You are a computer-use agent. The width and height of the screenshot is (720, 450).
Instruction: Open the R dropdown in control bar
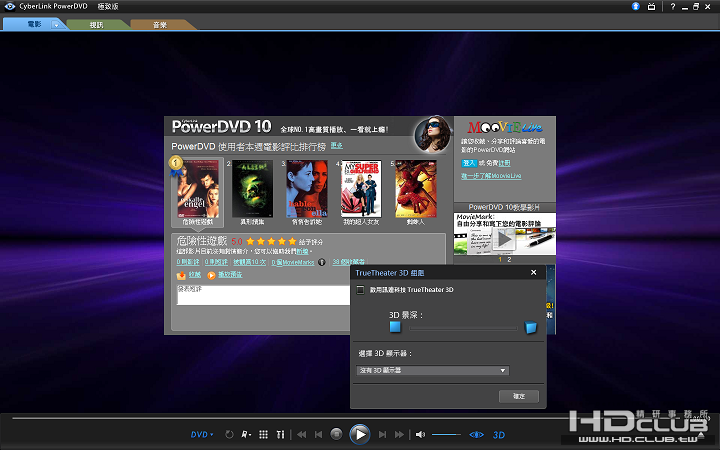coord(246,434)
